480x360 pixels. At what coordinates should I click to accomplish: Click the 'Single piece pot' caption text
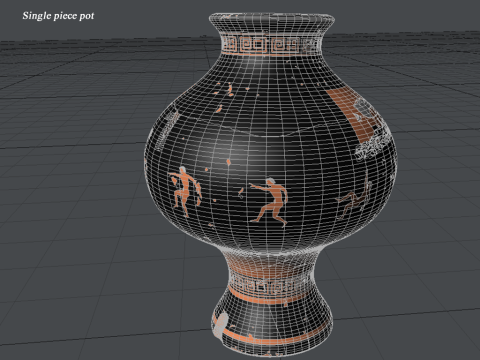tap(58, 16)
